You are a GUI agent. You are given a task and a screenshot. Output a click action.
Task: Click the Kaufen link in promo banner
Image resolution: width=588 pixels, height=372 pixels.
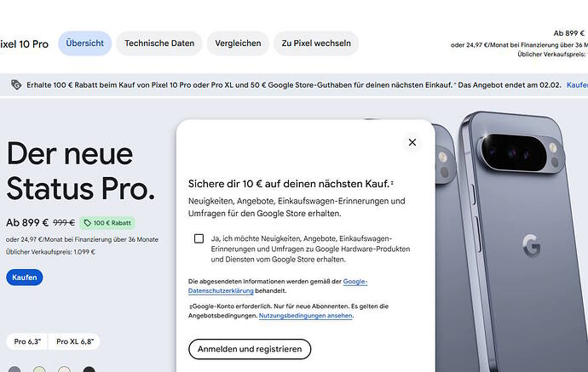click(577, 85)
